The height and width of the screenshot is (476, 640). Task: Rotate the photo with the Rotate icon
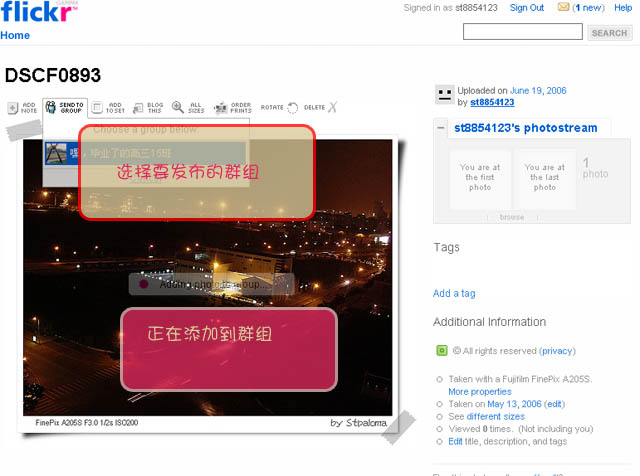tap(292, 108)
